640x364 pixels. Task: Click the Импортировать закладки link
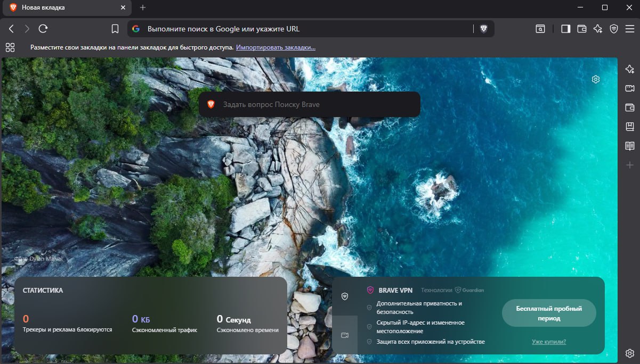point(276,47)
